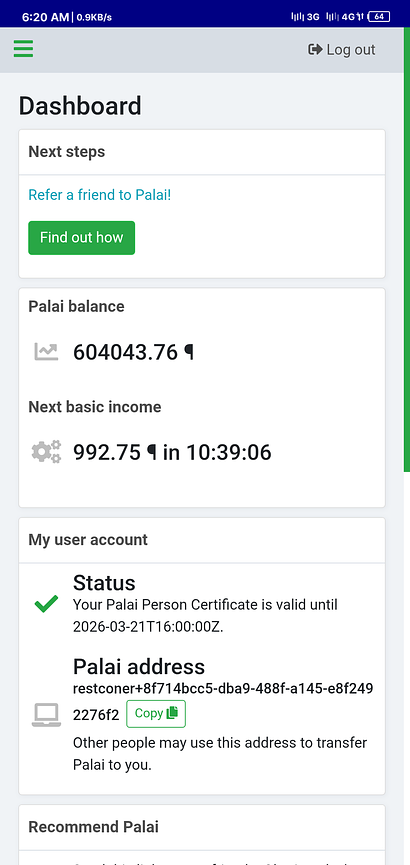410x865 pixels.
Task: Click the green status checkmark icon
Action: point(46,604)
